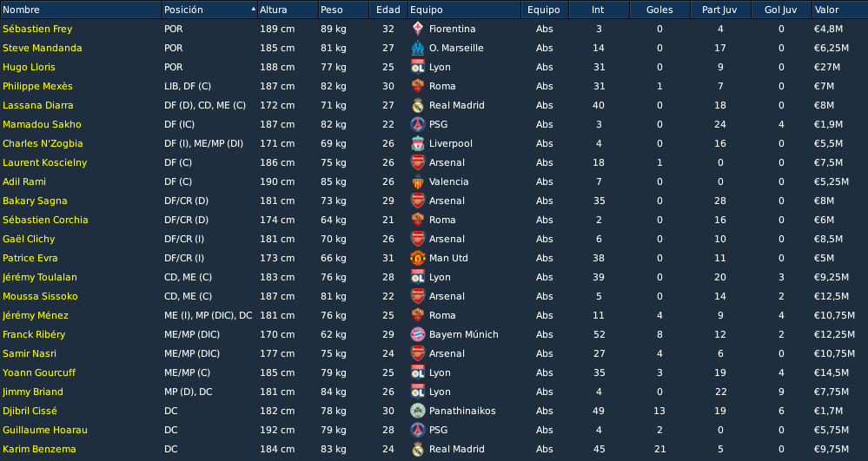The height and width of the screenshot is (461, 868).
Task: Click the Fiorentina club crest icon
Action: 418,29
